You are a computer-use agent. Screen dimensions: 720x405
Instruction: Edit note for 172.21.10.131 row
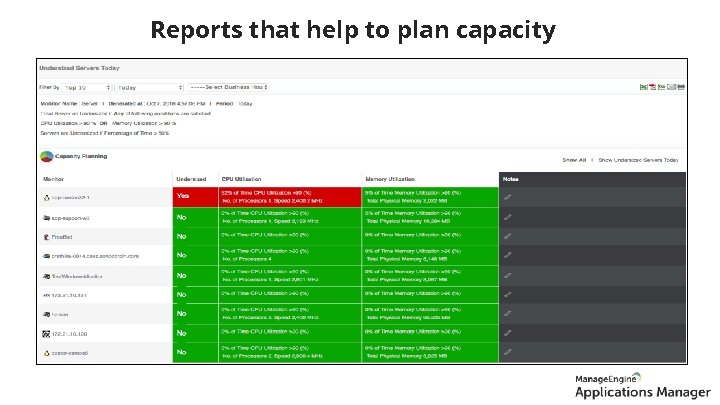pyautogui.click(x=507, y=294)
